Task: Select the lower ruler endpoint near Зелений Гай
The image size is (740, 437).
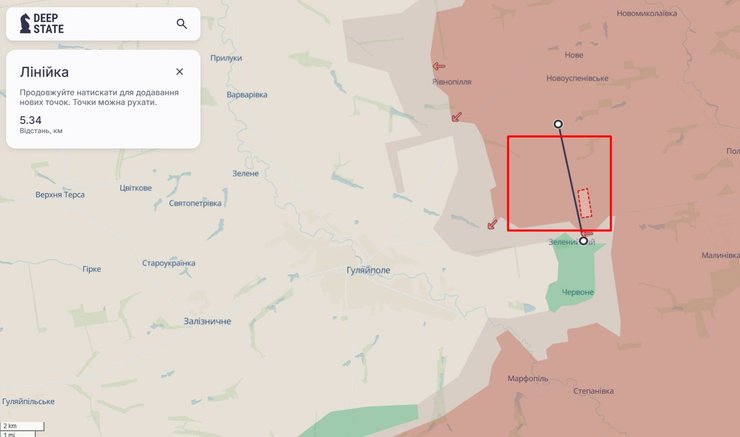Action: pyautogui.click(x=583, y=241)
